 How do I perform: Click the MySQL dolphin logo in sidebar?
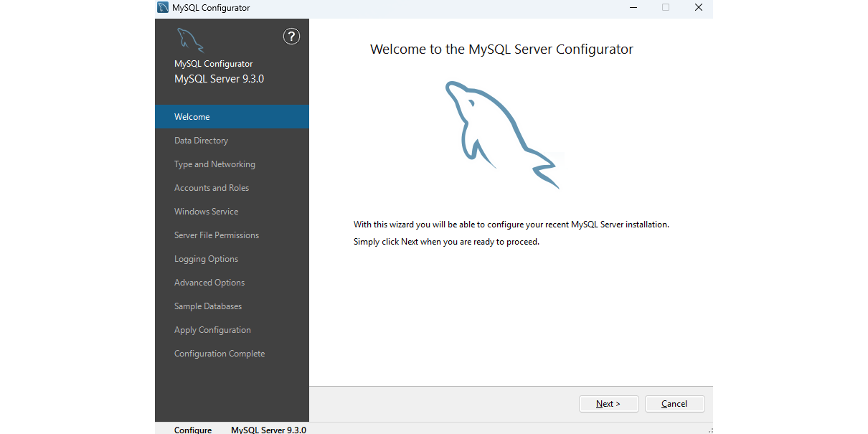[190, 40]
